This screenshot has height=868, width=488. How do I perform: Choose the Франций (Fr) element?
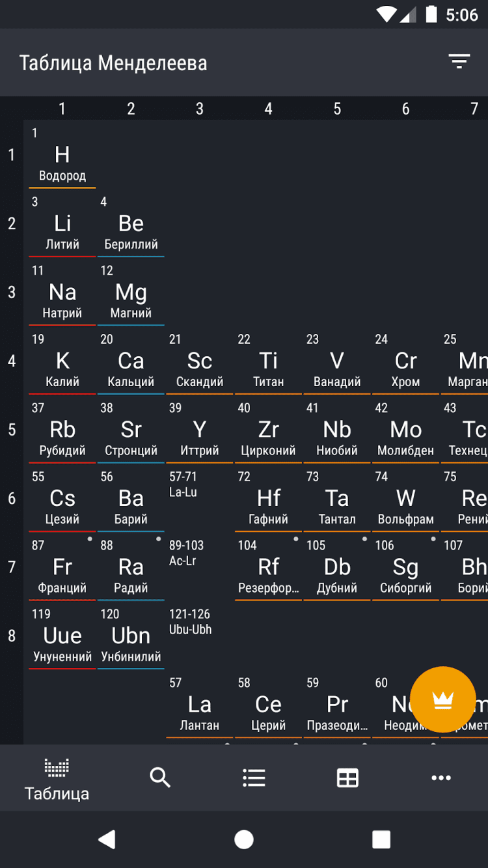pyautogui.click(x=62, y=570)
